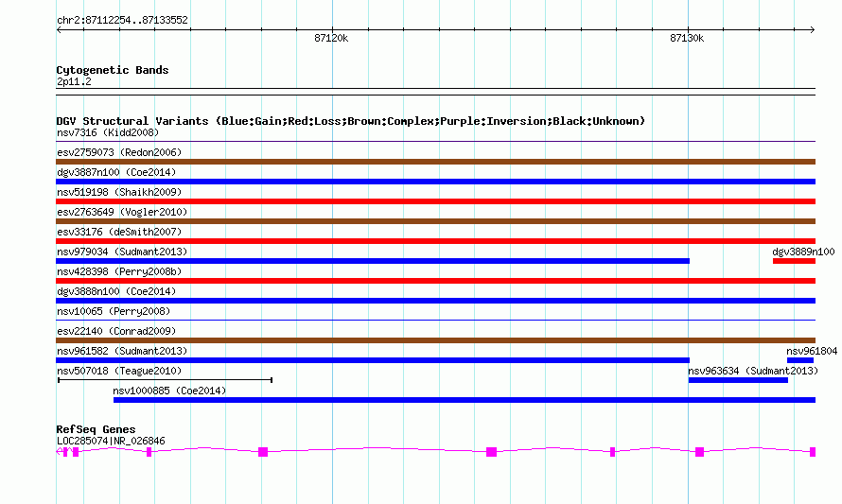
Task: Open variant esv2759073 (Redon2006) label
Action: pos(119,152)
